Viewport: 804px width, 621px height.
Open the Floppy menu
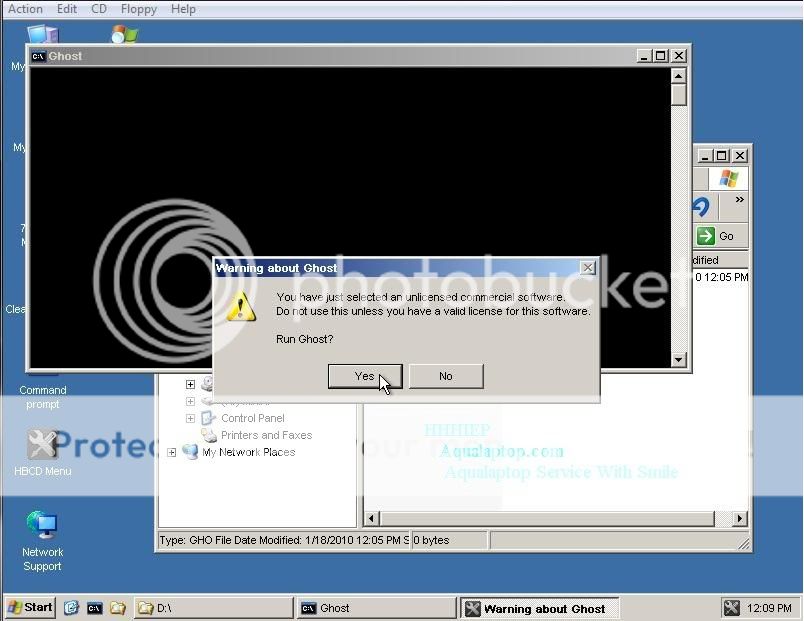(139, 9)
